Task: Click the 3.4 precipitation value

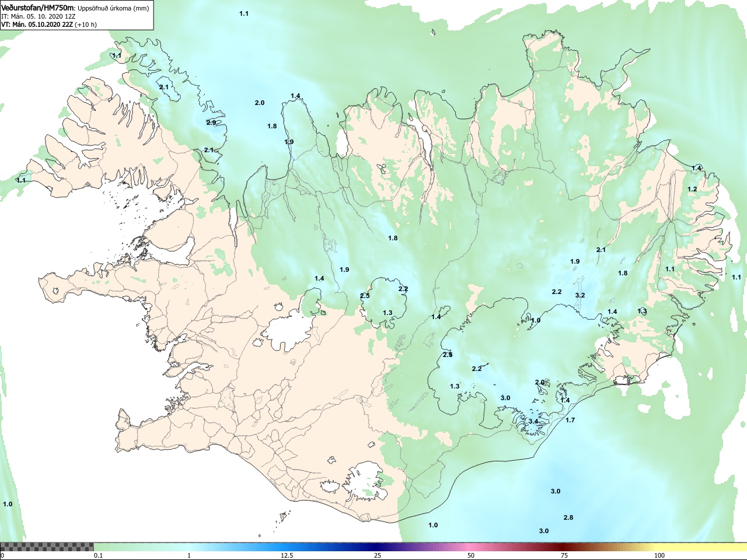Action: (x=533, y=421)
